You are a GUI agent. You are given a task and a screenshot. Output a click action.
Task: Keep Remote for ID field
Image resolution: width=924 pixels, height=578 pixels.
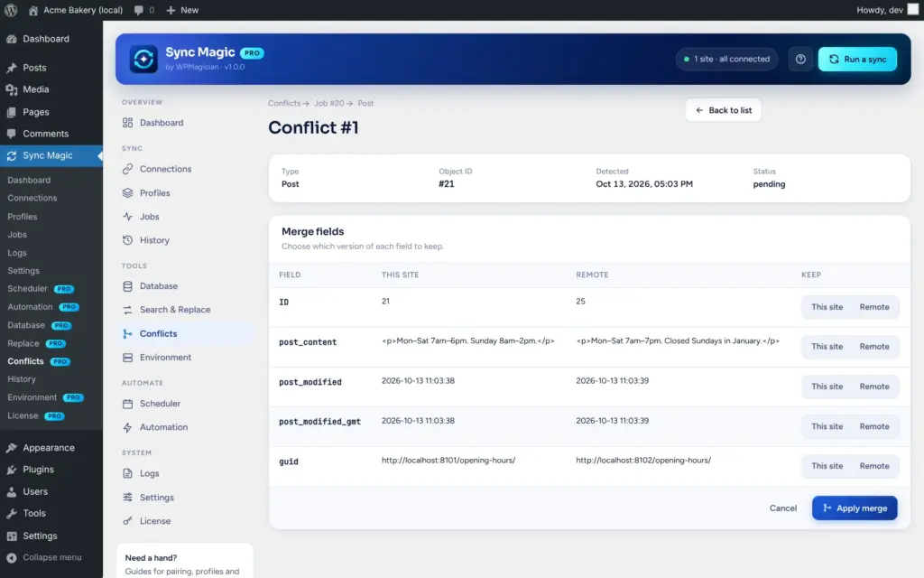873,307
